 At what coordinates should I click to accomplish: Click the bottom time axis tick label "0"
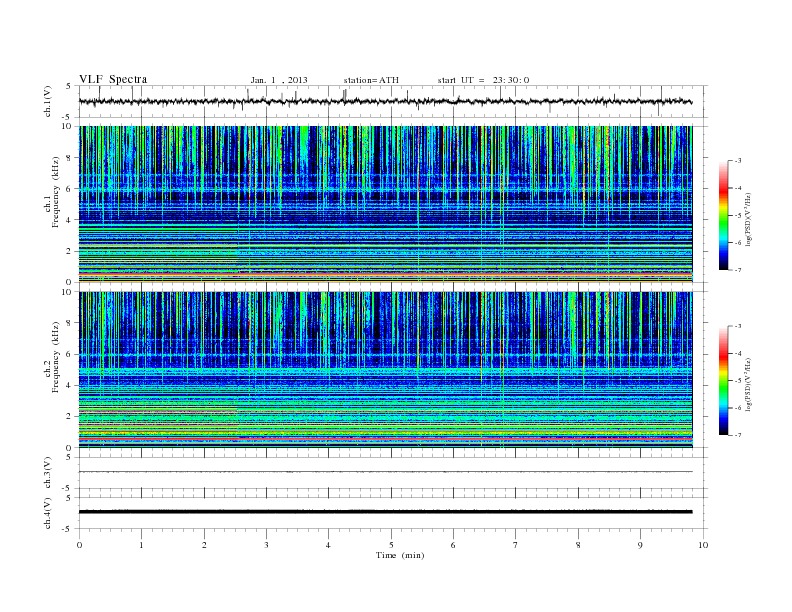(x=79, y=545)
